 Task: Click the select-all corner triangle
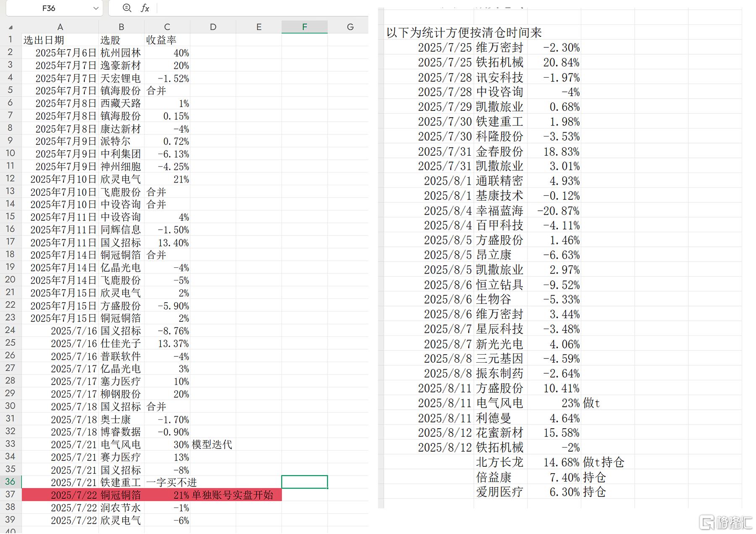[x=10, y=28]
